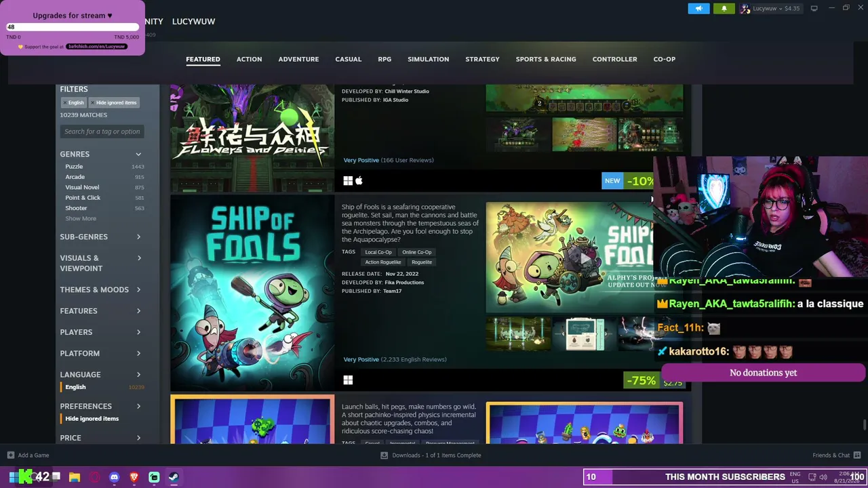Click the Downloads tray icon

[x=384, y=455]
